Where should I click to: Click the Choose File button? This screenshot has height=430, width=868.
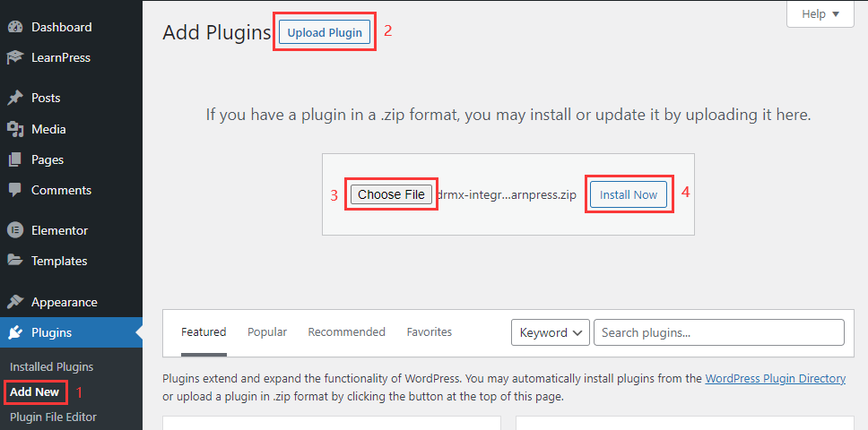(391, 194)
